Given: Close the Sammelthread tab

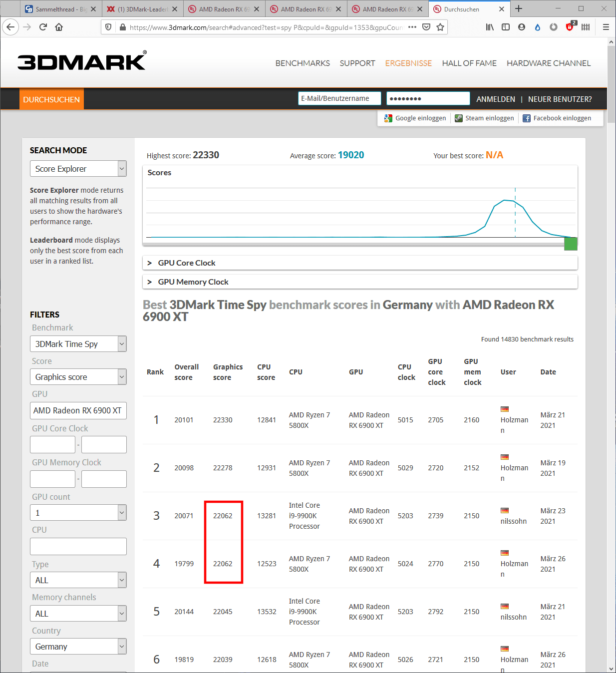Looking at the screenshot, I should (93, 9).
